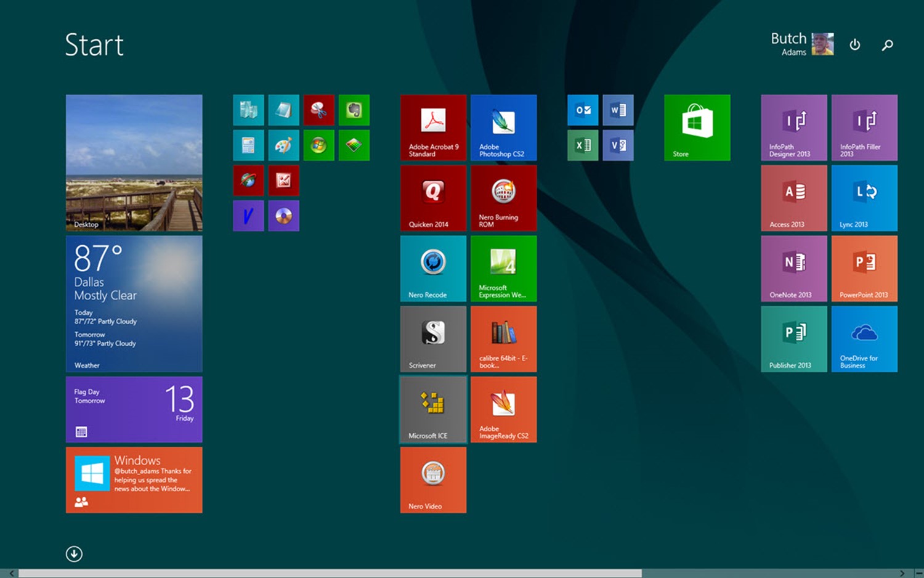Screen dimensions: 924x578
Task: Open the globe with red swoosh tile
Action: point(248,181)
